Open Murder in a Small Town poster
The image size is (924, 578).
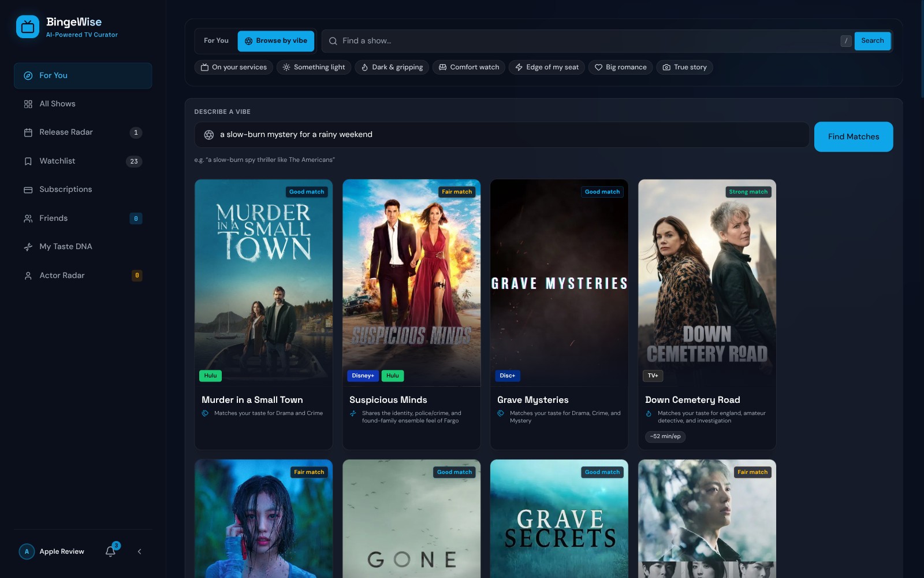(x=264, y=283)
